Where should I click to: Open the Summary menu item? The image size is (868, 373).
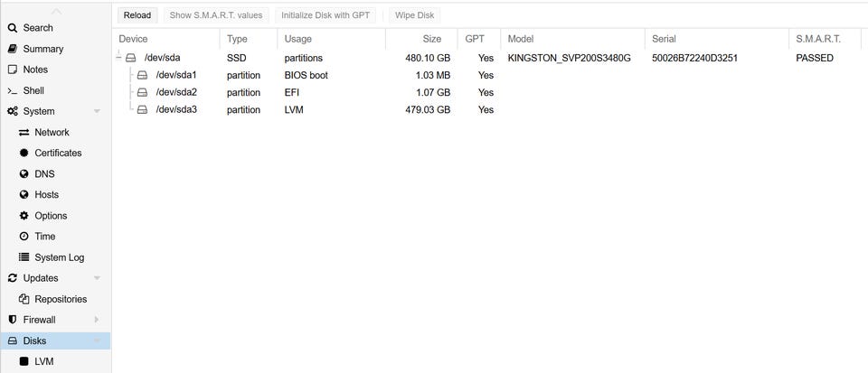[x=55, y=49]
